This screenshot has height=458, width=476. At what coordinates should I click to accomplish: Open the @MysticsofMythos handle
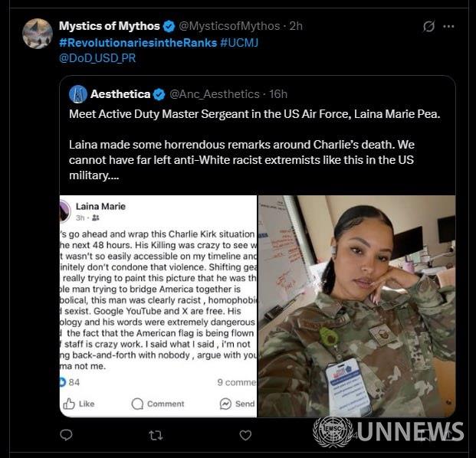[229, 26]
